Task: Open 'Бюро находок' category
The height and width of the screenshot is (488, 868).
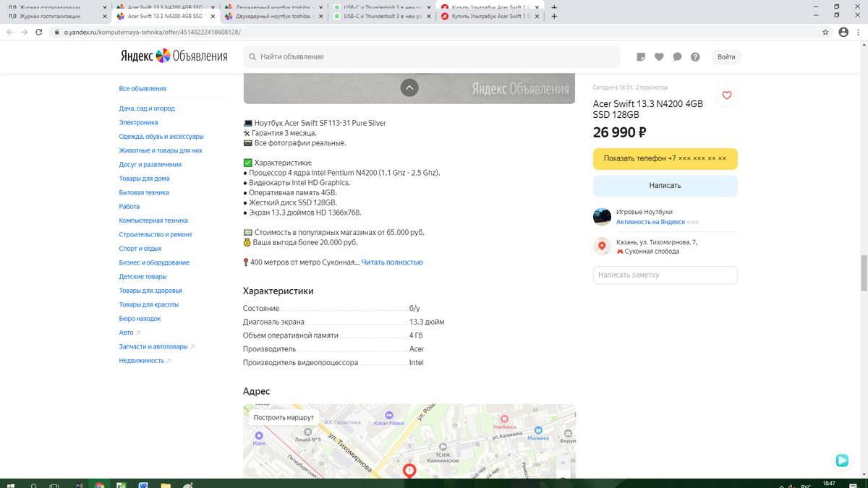Action: tap(140, 318)
